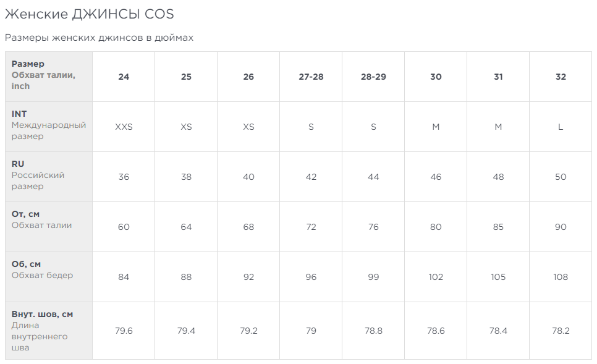
Task: Click the 'Размер Обхват талии, inch' row header
Action: [43, 75]
